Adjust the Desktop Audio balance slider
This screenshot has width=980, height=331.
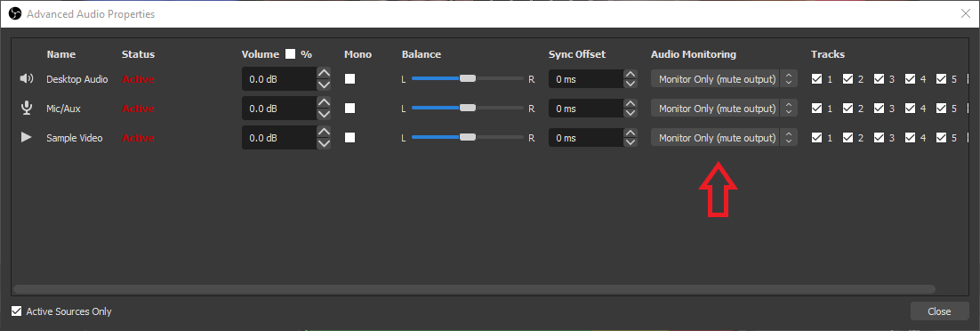[x=468, y=79]
